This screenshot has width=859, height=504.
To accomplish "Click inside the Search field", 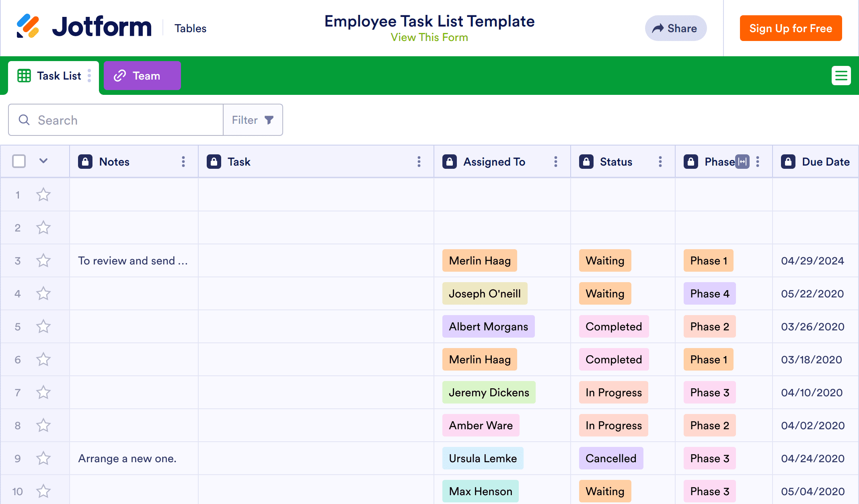I will pos(121,120).
